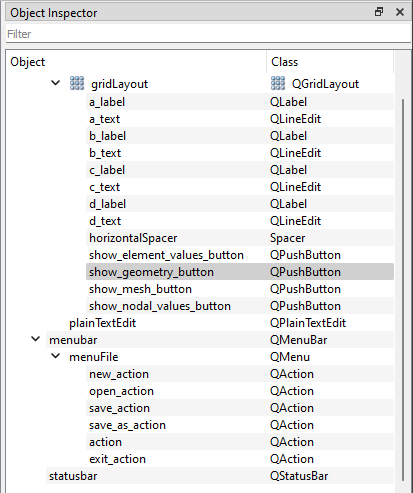Click QPushButton class of show_mesh_button
Viewport: 413px width, 493px height.
[305, 289]
